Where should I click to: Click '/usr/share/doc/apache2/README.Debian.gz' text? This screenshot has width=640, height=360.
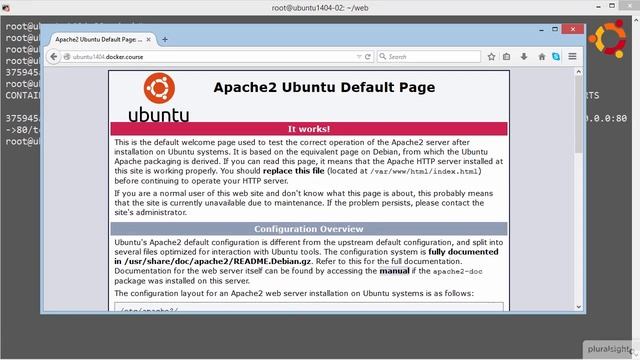(217, 261)
